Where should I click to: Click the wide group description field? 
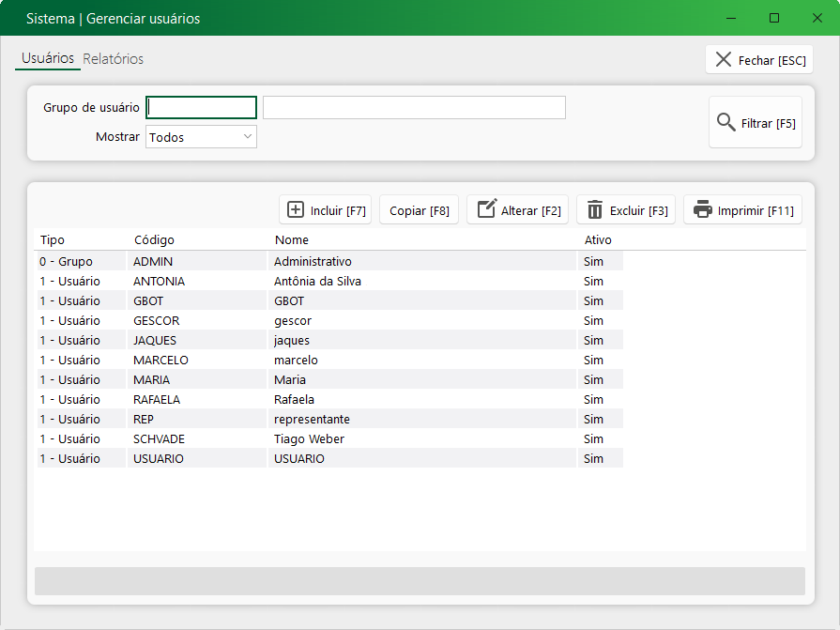pyautogui.click(x=414, y=108)
